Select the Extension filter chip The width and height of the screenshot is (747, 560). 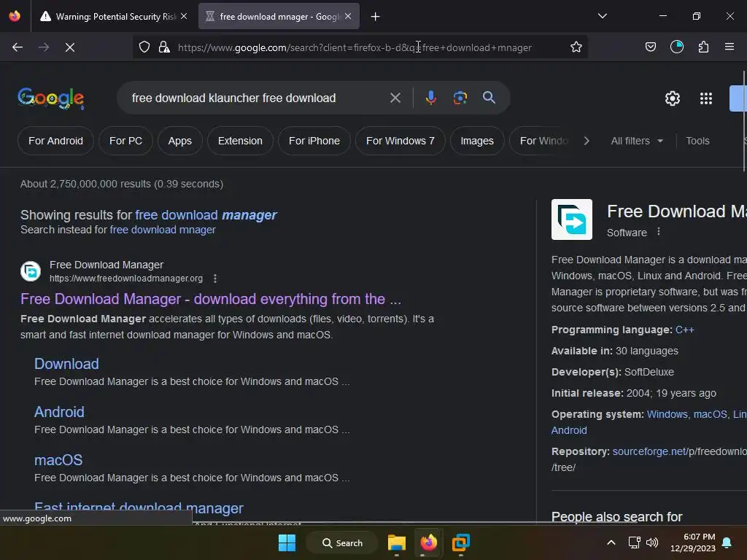point(240,141)
